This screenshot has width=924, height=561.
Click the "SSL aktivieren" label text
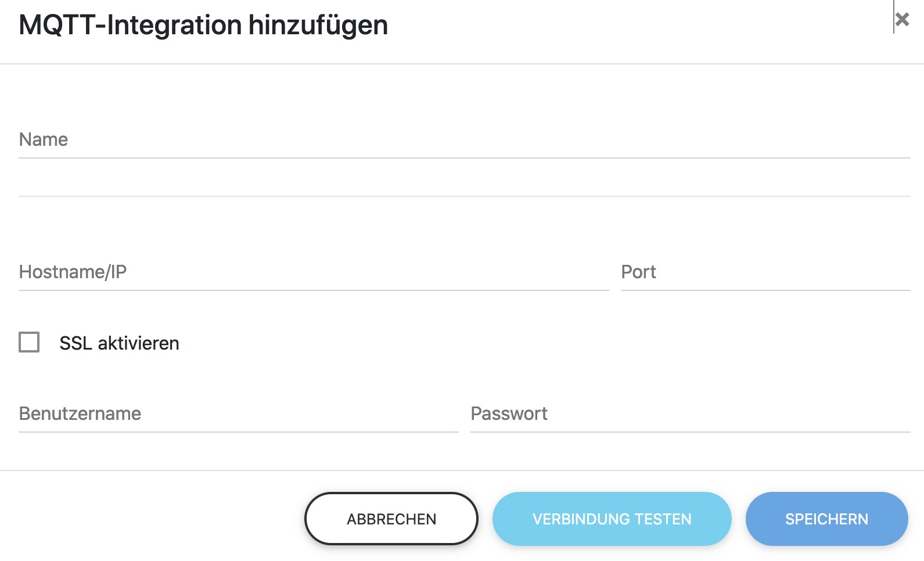[119, 343]
